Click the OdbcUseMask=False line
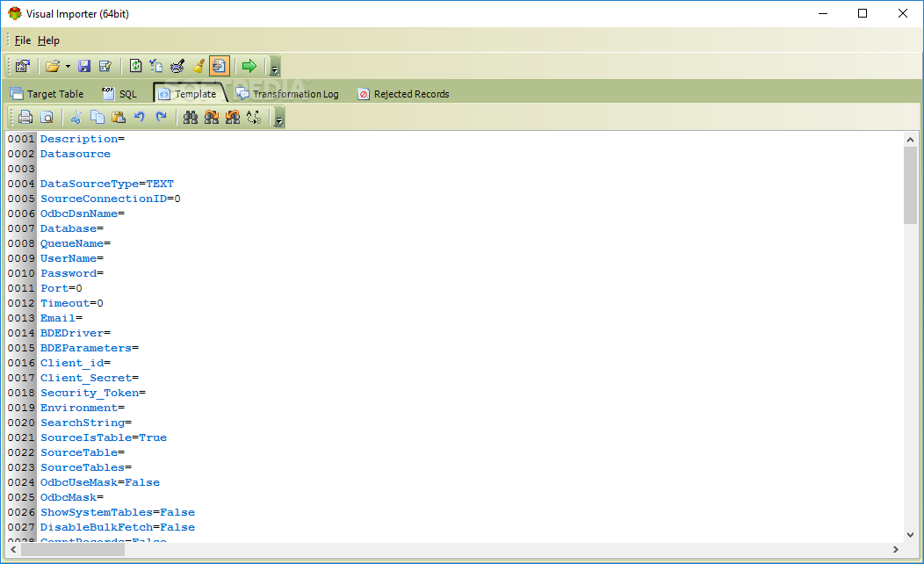The width and height of the screenshot is (924, 564). click(100, 482)
